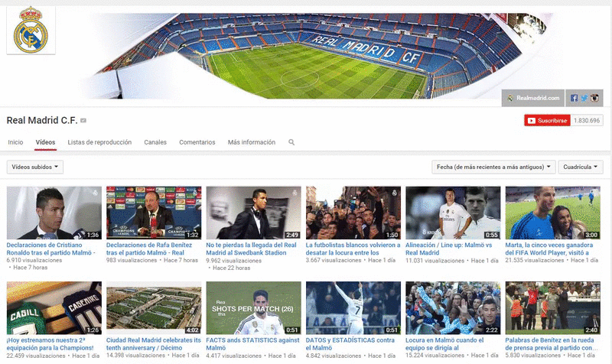Open Swedbank Stadion arrival video thumbnail
The height and width of the screenshot is (364, 612).
254,213
